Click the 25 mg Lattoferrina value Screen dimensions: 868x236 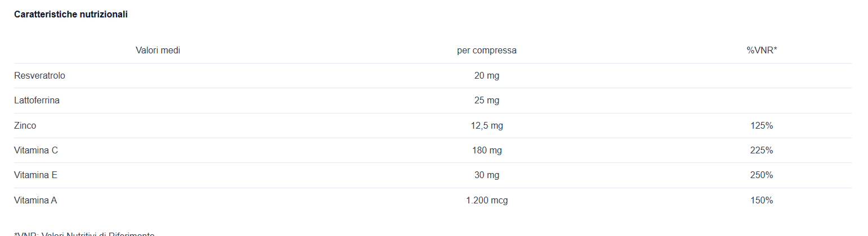[x=487, y=101]
